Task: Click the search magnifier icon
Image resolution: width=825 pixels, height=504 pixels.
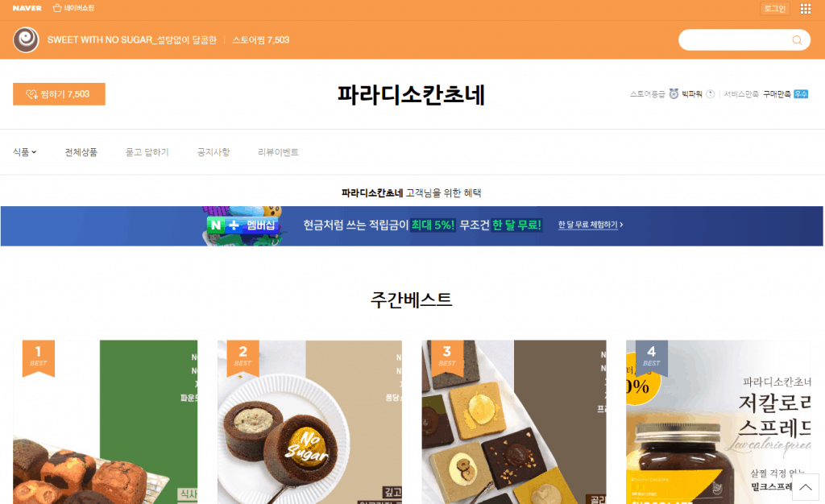Action: [797, 40]
